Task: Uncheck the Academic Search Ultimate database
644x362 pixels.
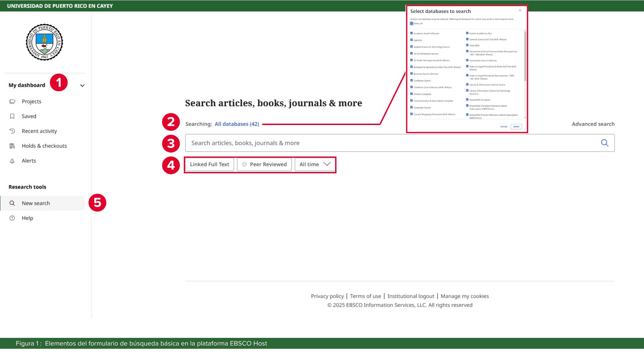Action: tap(411, 33)
